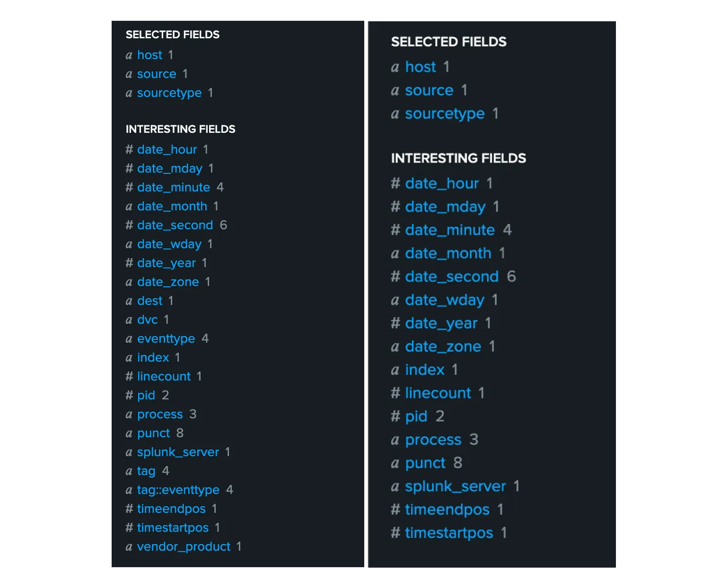Open the punct field in the left panel
711x588 pixels.
[153, 433]
